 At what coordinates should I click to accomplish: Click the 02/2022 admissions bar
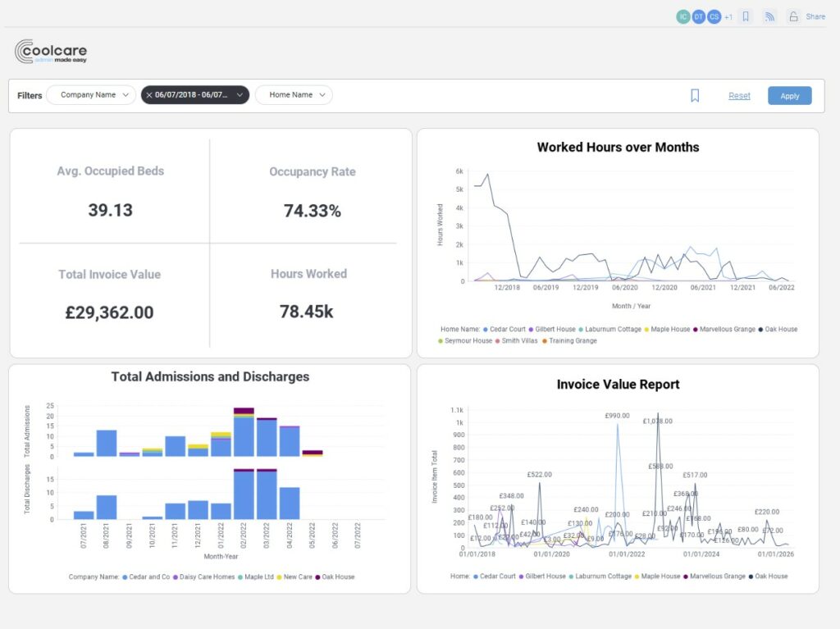[244, 432]
